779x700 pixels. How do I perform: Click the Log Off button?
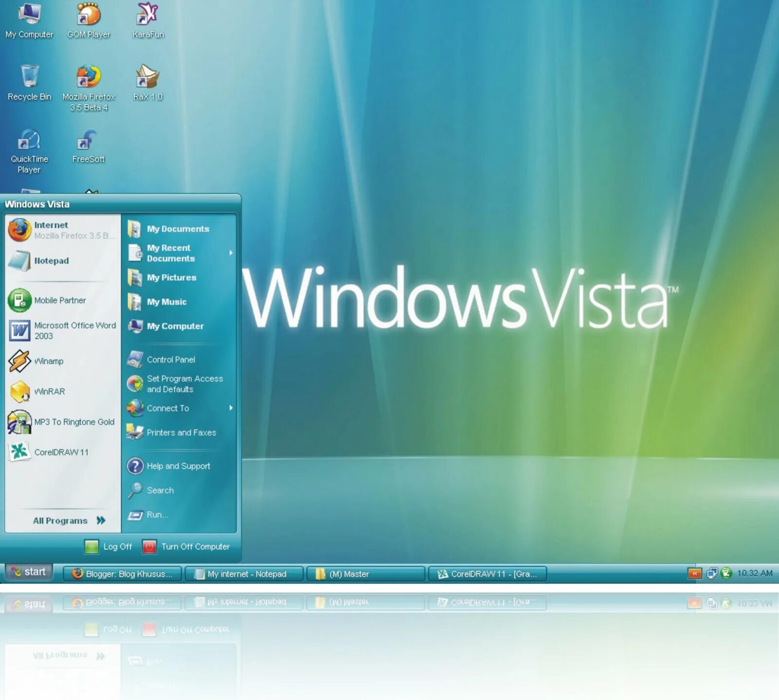108,547
